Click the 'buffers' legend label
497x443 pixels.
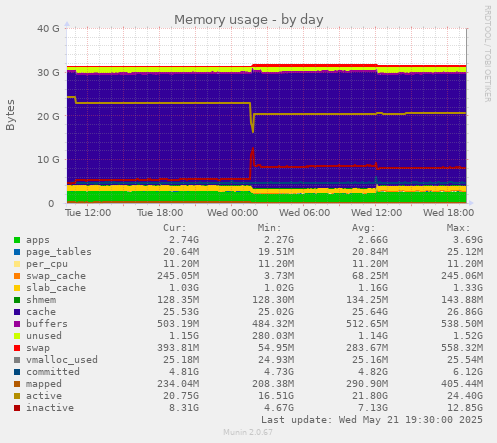(x=47, y=324)
